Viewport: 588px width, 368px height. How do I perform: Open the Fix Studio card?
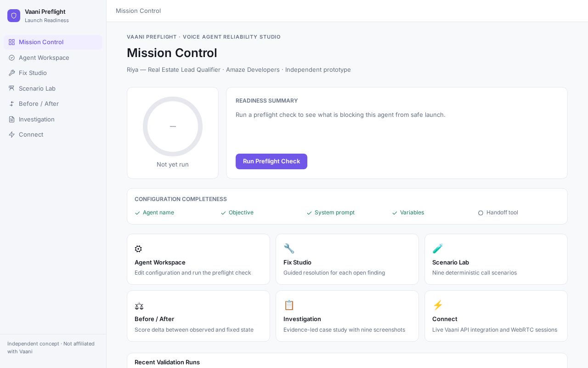(x=347, y=259)
